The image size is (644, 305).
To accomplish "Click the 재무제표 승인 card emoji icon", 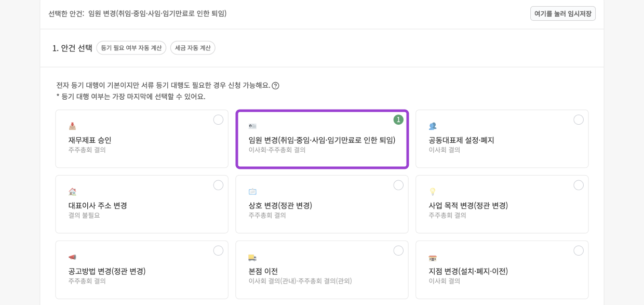I will (x=72, y=126).
